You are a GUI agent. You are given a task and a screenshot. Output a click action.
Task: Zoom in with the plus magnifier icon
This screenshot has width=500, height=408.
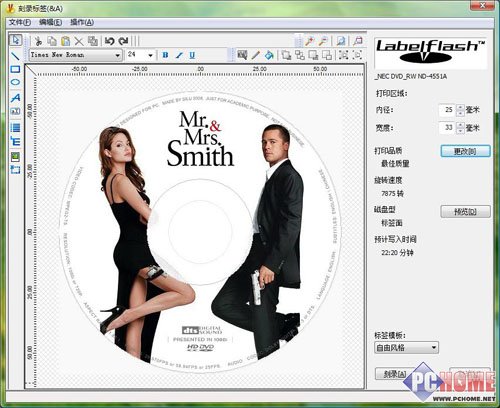click(x=310, y=41)
